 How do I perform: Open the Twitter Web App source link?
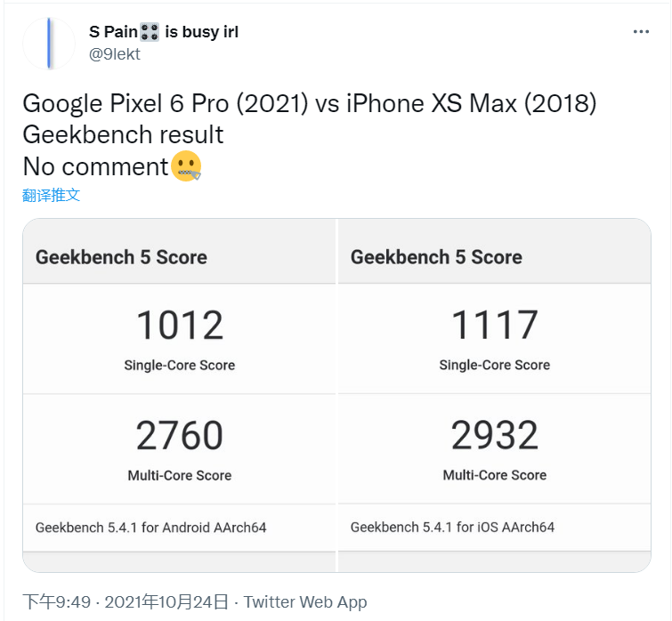point(305,602)
